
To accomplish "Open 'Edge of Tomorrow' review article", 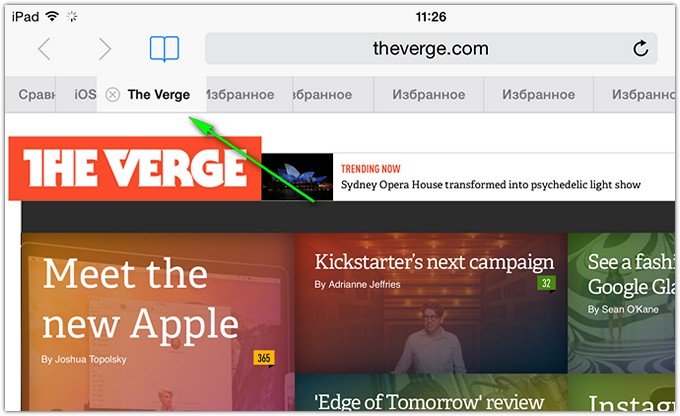I will 429,402.
